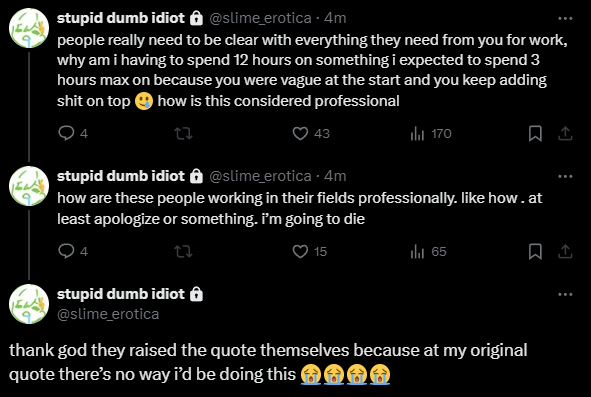
Task: Open @slime_erotica handle under third tweet name
Action: point(108,314)
